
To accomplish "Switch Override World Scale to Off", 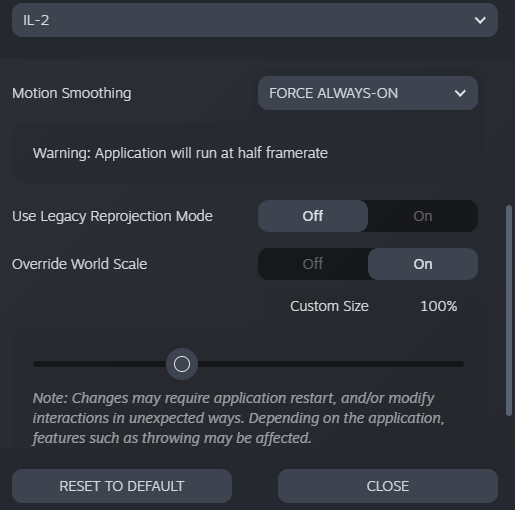I will [313, 264].
